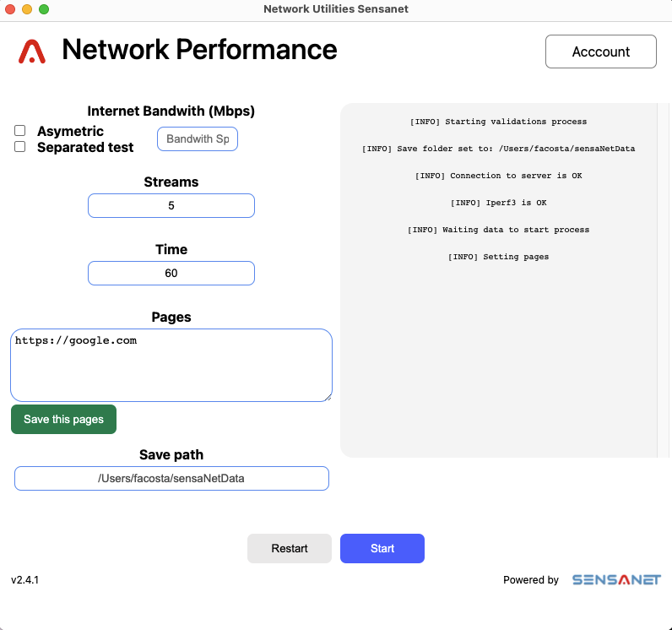Click the Save path input field
This screenshot has height=630, width=672.
point(171,478)
